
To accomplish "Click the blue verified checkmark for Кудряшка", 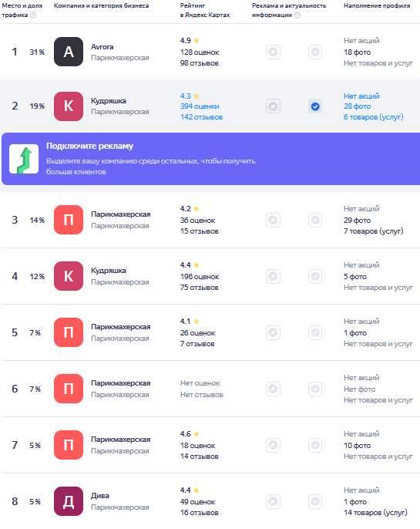I will pyautogui.click(x=315, y=106).
